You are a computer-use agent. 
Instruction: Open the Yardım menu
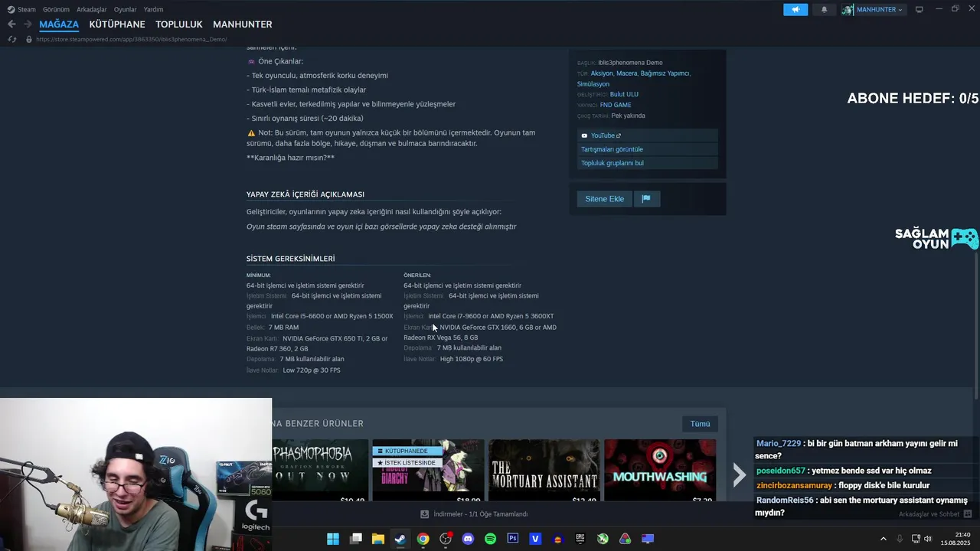pyautogui.click(x=153, y=9)
